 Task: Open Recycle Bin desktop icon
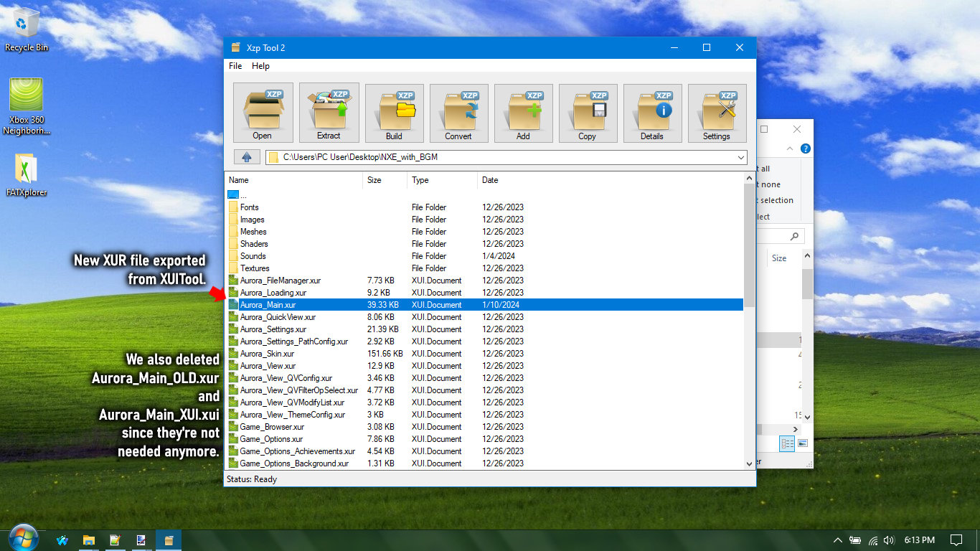click(27, 30)
